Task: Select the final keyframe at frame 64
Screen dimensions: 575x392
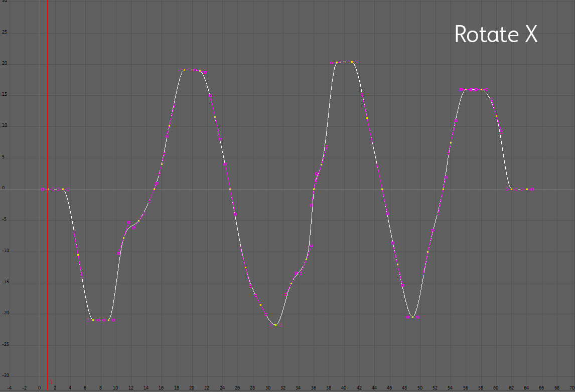Action: (x=527, y=189)
